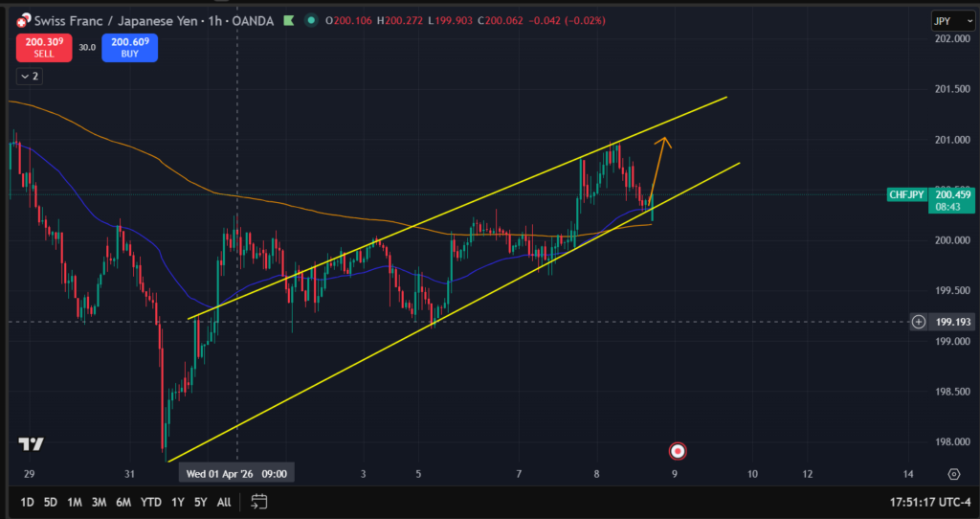Select the 1D time range

27,502
